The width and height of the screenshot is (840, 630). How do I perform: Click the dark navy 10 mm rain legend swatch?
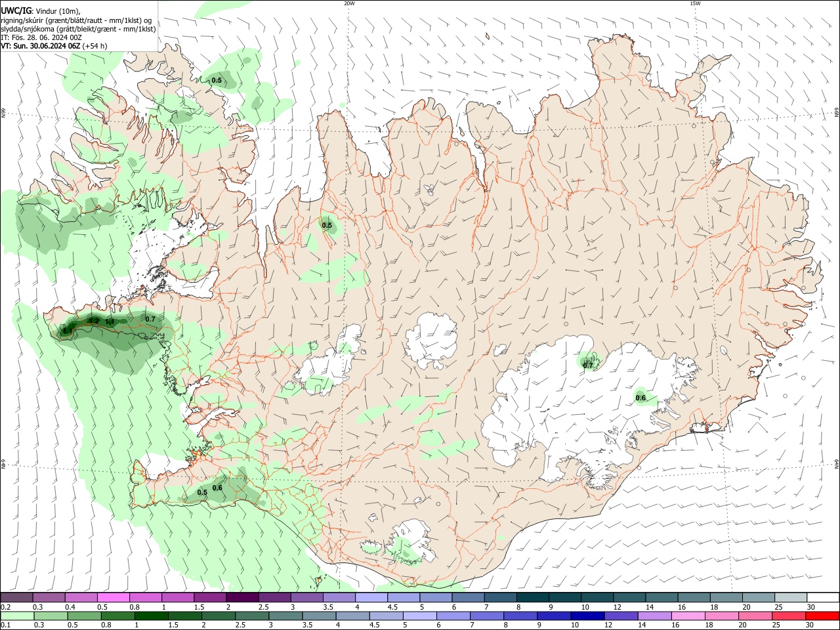(x=586, y=616)
